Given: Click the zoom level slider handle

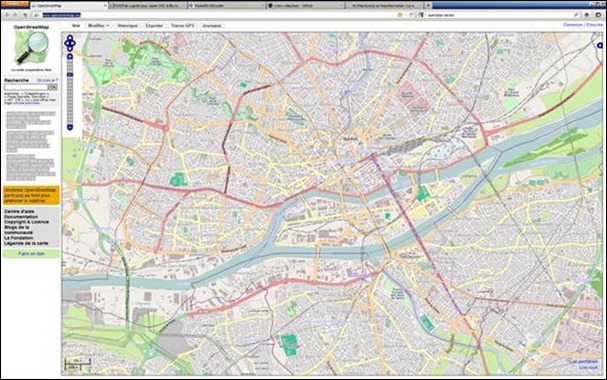Looking at the screenshot, I should pos(70,74).
